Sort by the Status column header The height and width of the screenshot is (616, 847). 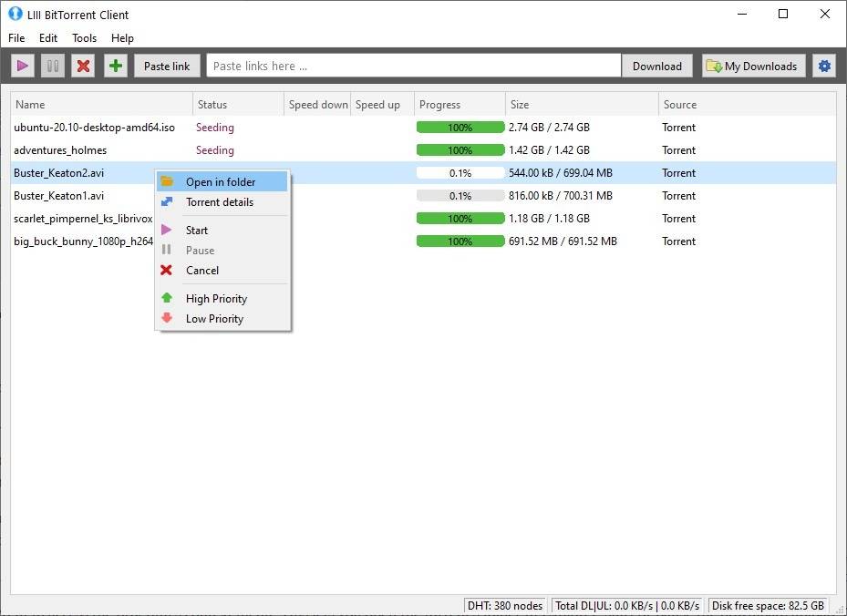[x=238, y=104]
